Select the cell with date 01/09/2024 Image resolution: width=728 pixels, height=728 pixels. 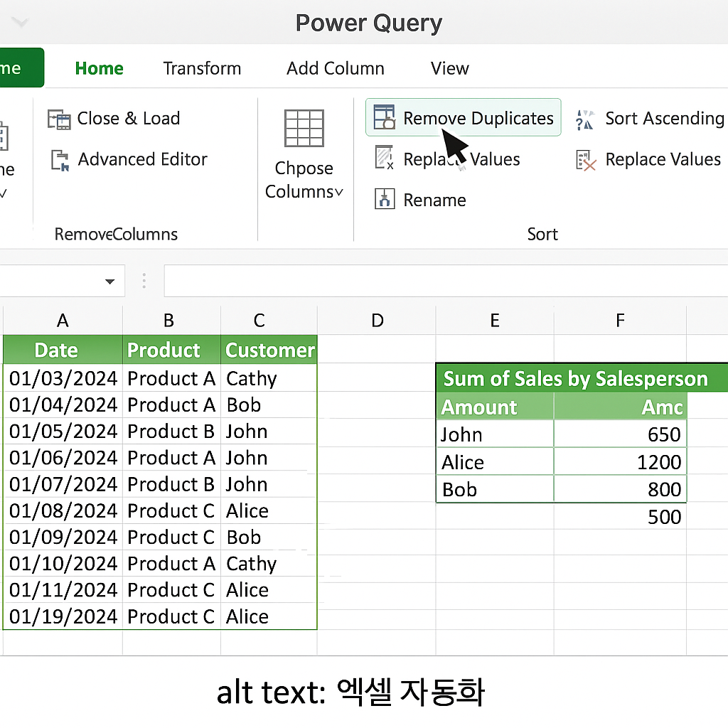(x=63, y=537)
